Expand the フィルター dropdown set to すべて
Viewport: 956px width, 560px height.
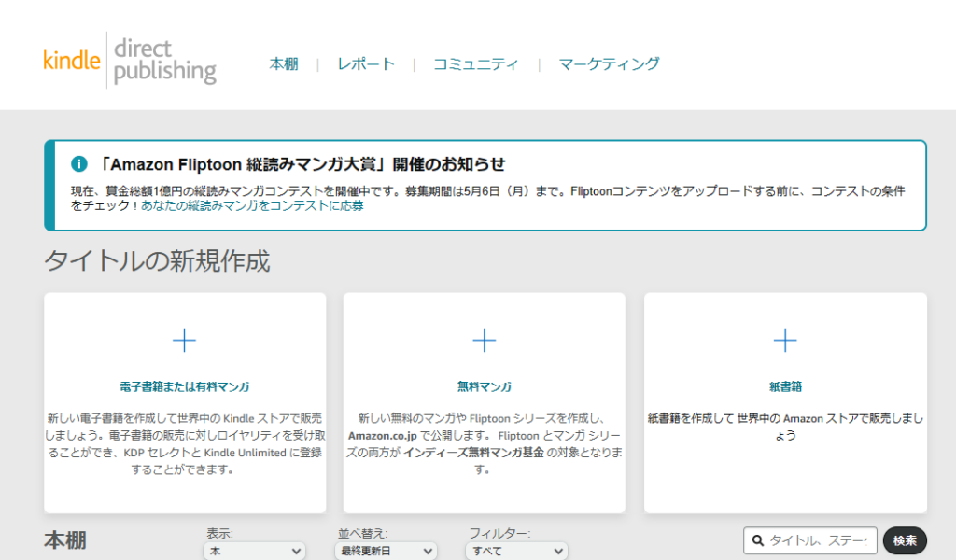click(x=516, y=552)
